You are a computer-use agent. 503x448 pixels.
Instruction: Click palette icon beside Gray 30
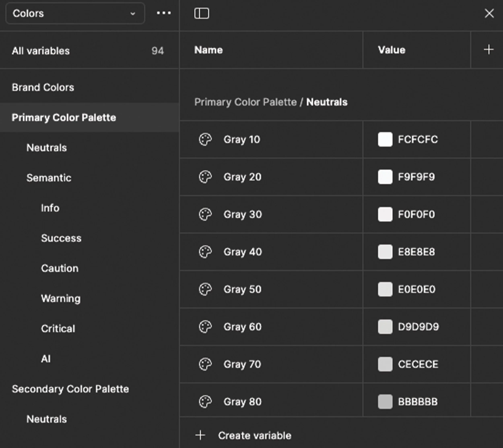(205, 214)
